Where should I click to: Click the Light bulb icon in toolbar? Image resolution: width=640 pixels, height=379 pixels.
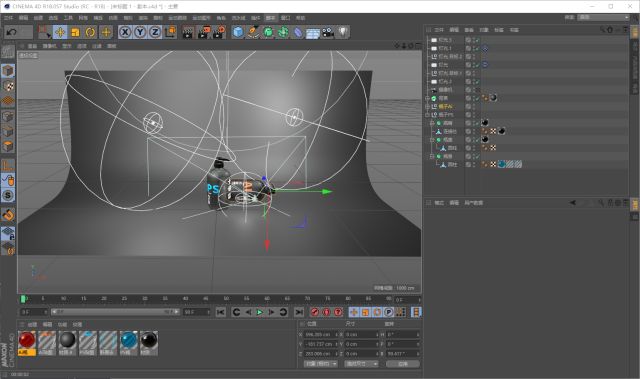[x=343, y=32]
